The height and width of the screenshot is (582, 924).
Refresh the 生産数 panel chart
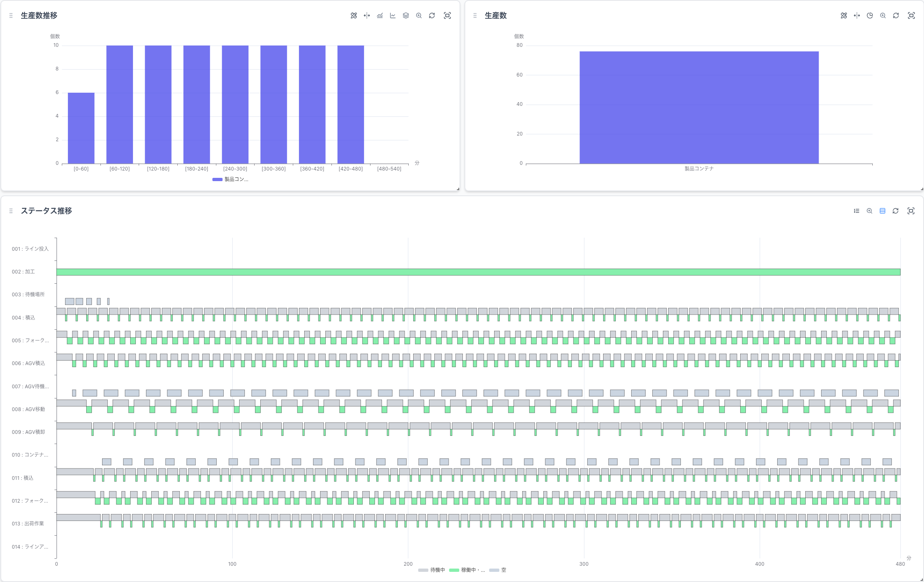coord(896,15)
